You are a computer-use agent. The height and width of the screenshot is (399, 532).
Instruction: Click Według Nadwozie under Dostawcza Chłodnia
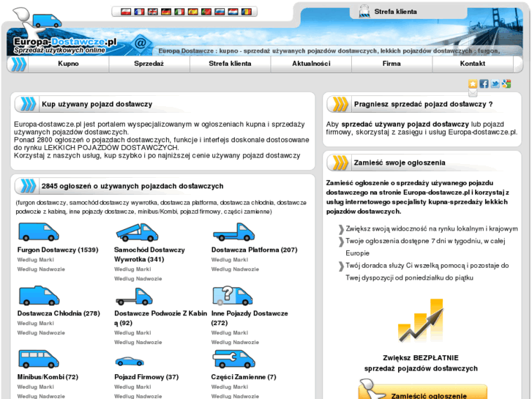coord(41,333)
